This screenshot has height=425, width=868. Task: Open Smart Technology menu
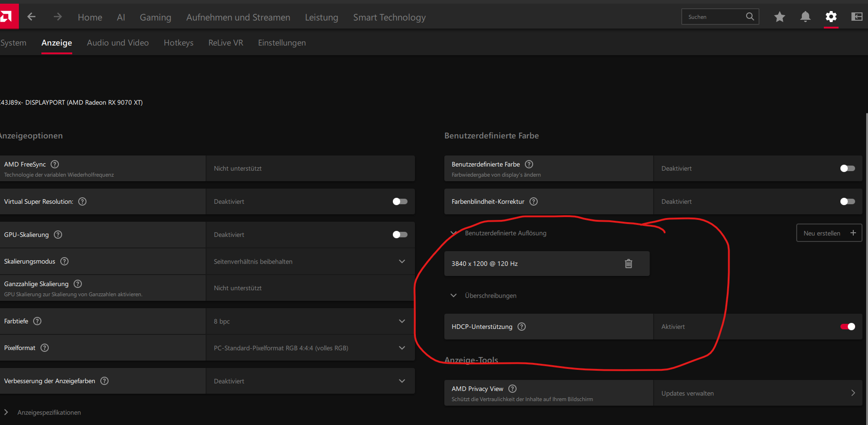click(390, 17)
